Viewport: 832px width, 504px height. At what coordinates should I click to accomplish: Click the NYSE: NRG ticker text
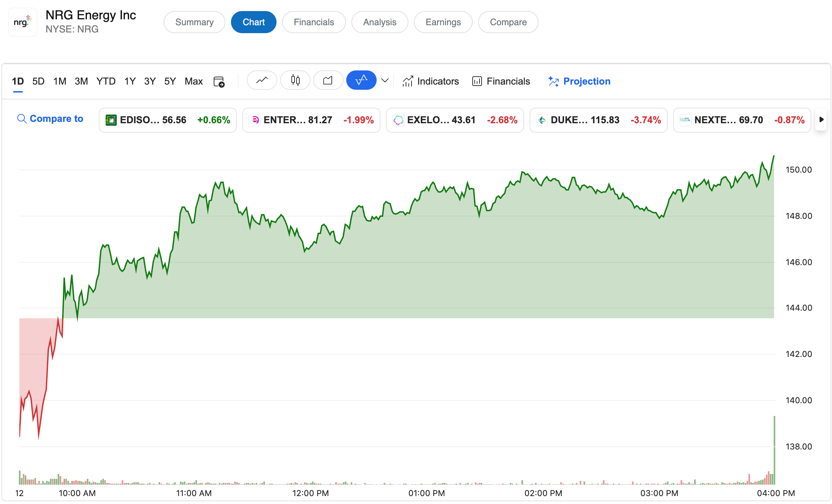[x=72, y=29]
